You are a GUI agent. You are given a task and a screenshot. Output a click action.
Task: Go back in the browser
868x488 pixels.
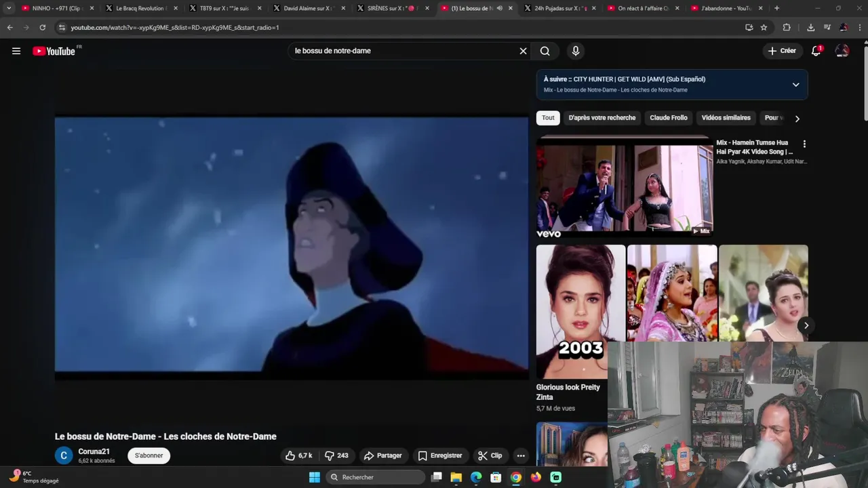click(x=9, y=27)
